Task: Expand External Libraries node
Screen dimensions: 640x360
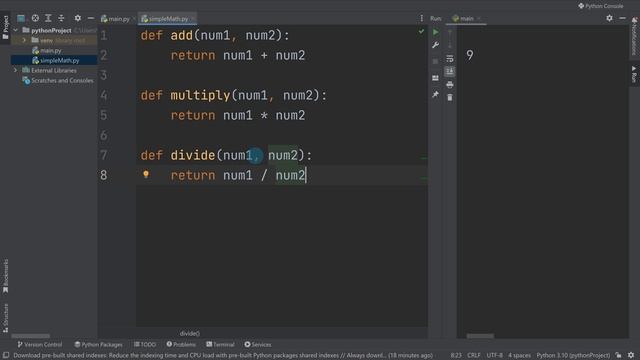Action: click(16, 70)
